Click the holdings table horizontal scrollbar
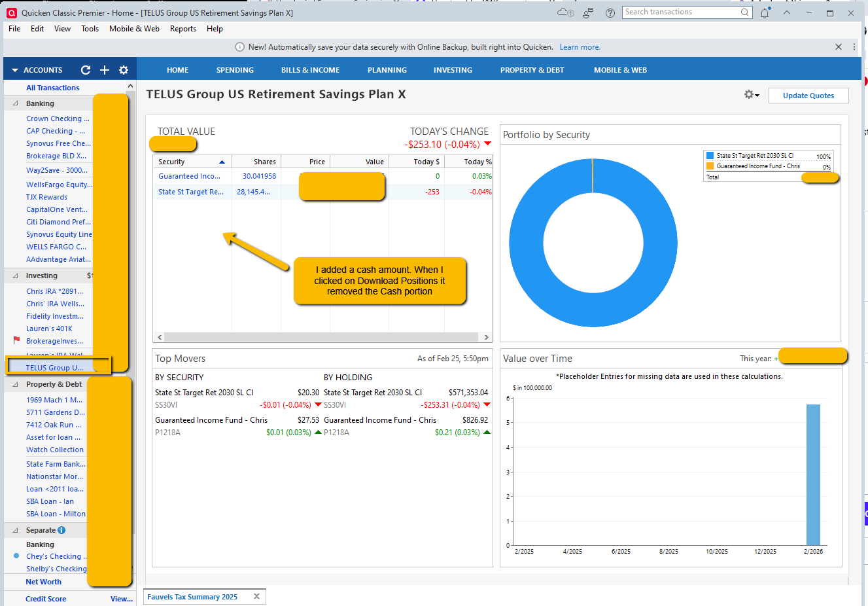 322,338
